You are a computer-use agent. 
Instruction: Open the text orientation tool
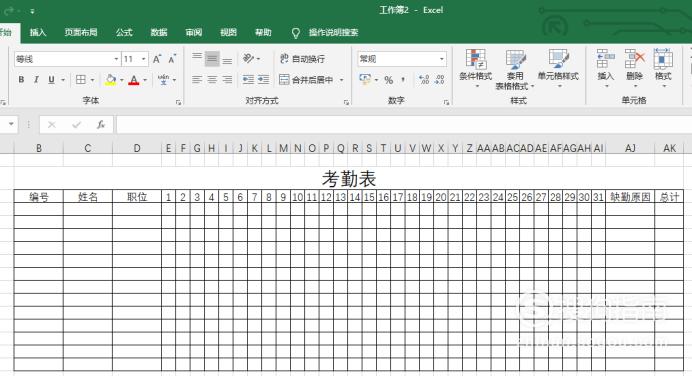[249, 58]
